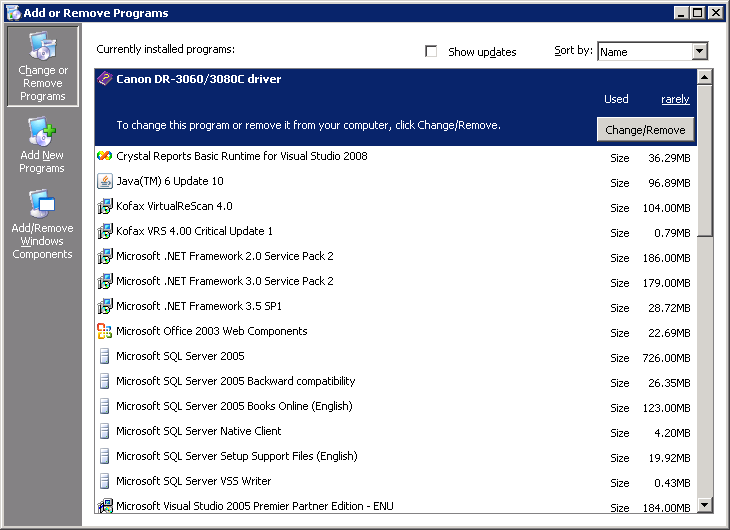This screenshot has height=530, width=730.
Task: Click the program list scrollbar thumb
Action: [x=705, y=161]
